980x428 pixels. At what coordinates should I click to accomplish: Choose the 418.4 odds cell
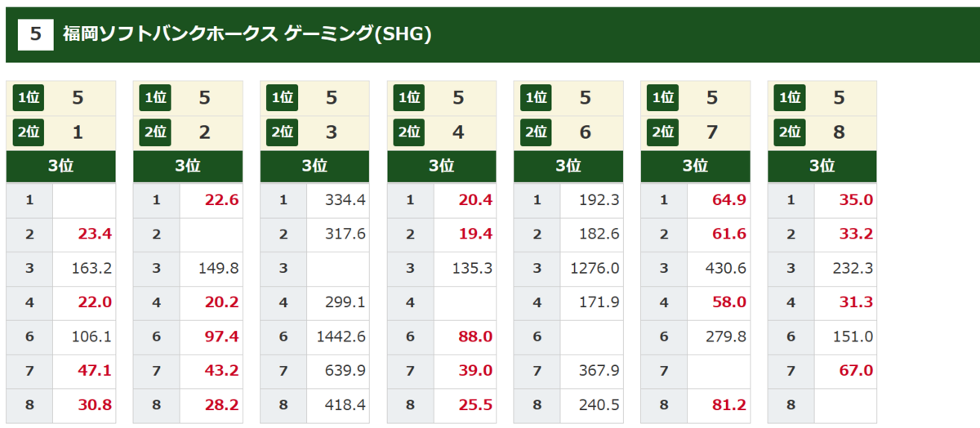coord(338,404)
